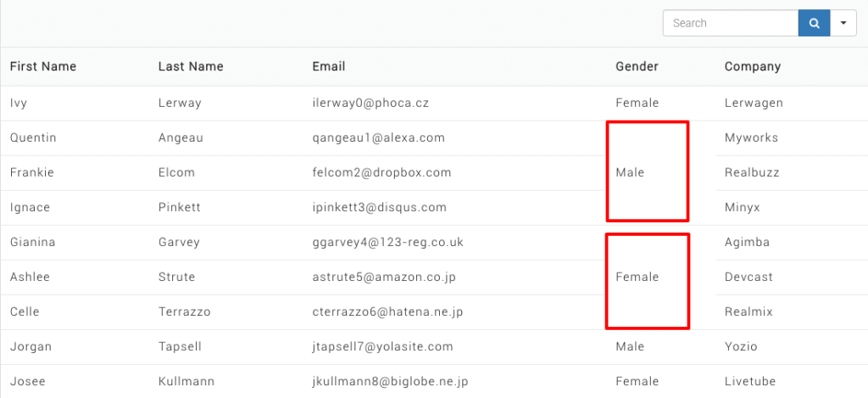Click the Email column header

(x=329, y=67)
